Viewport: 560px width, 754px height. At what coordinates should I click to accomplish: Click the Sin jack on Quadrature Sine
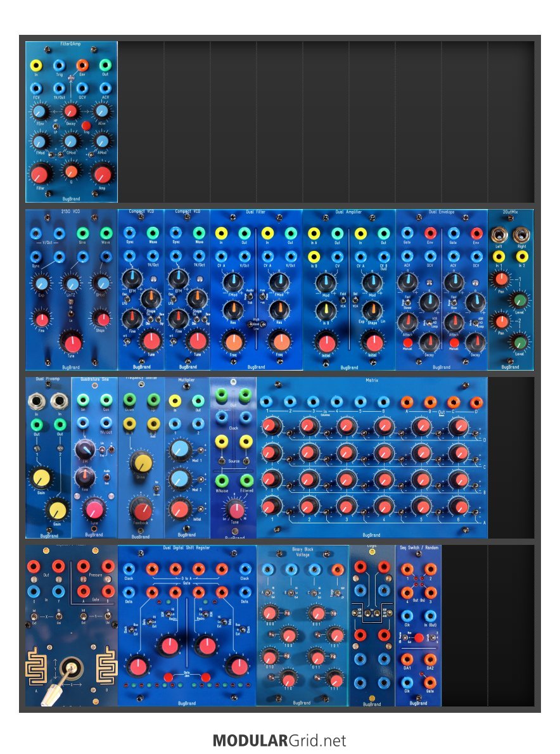click(83, 400)
